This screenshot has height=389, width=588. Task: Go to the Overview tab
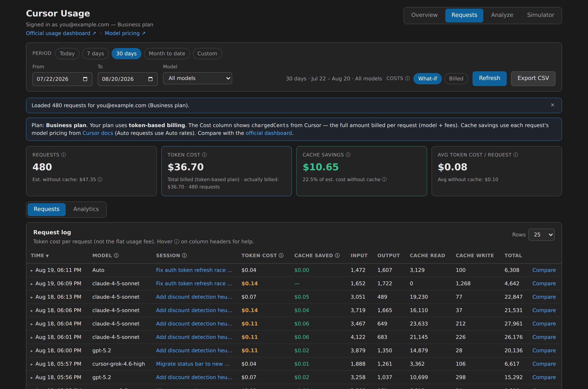[x=424, y=15]
